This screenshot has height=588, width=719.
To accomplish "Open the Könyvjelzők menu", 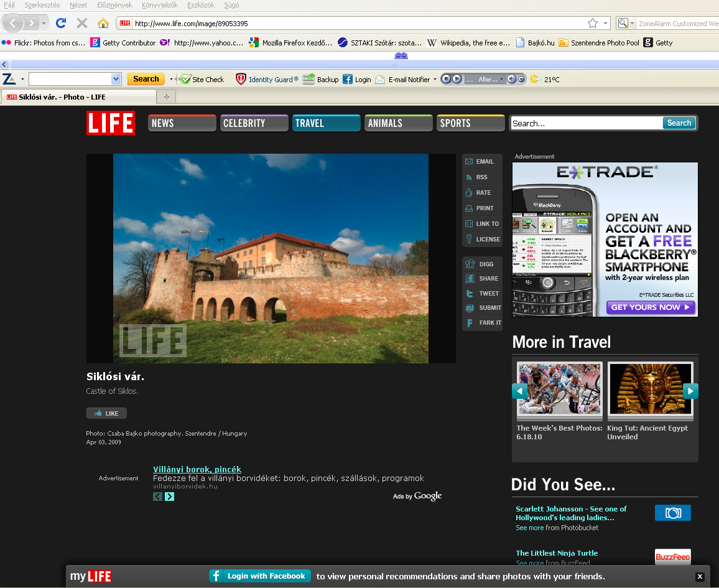I will point(160,5).
